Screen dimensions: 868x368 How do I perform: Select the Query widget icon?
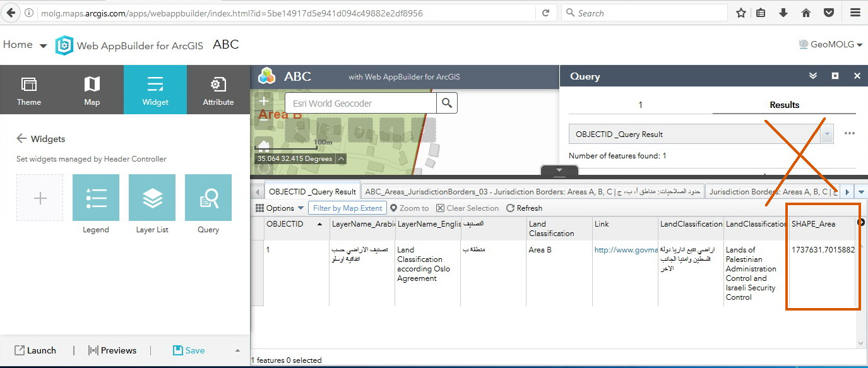(x=208, y=198)
